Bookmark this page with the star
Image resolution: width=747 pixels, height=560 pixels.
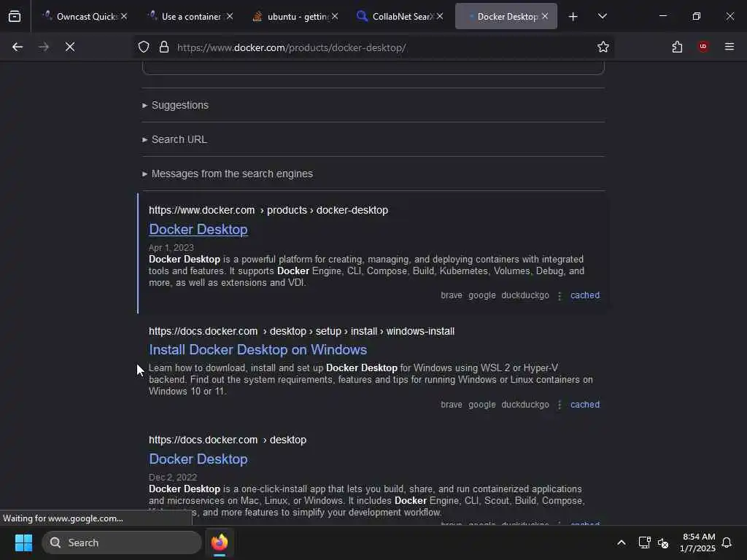coord(603,47)
